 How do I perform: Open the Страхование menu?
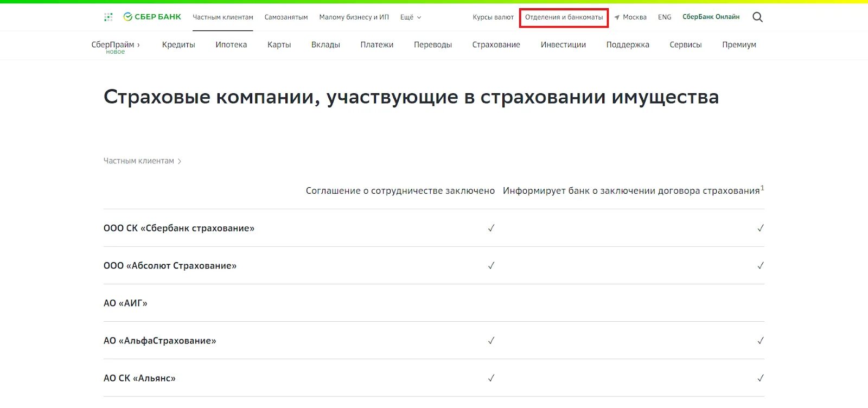(x=496, y=45)
